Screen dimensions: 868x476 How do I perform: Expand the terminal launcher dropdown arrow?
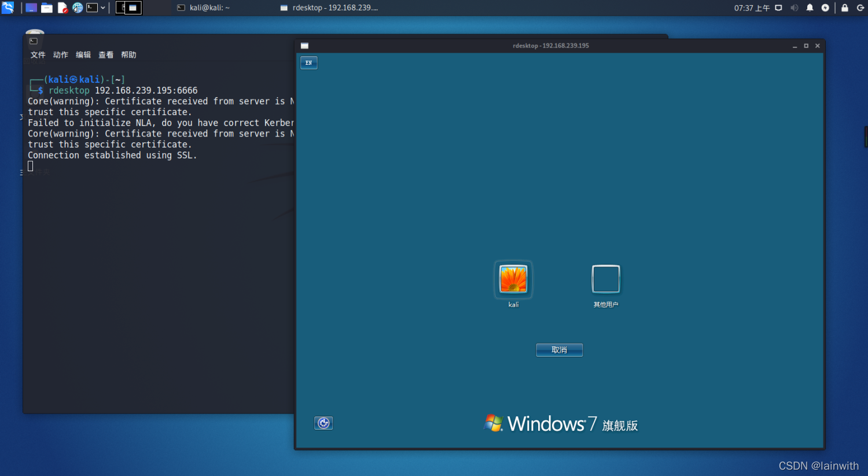click(x=103, y=8)
